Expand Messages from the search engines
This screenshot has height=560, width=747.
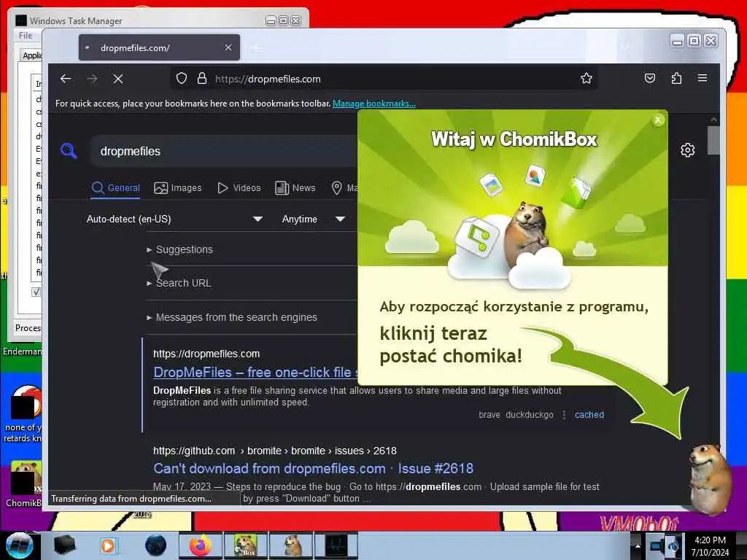231,317
